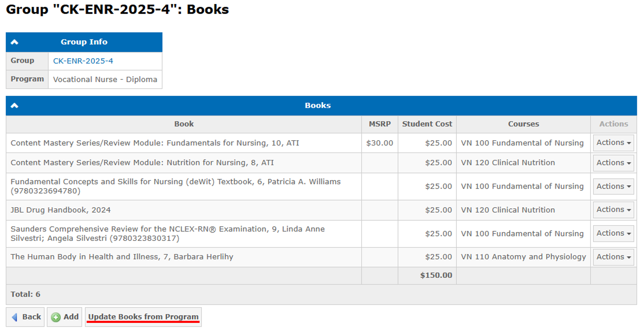Collapse the Group Info panel chevron
This screenshot has width=644, height=328.
coord(14,42)
